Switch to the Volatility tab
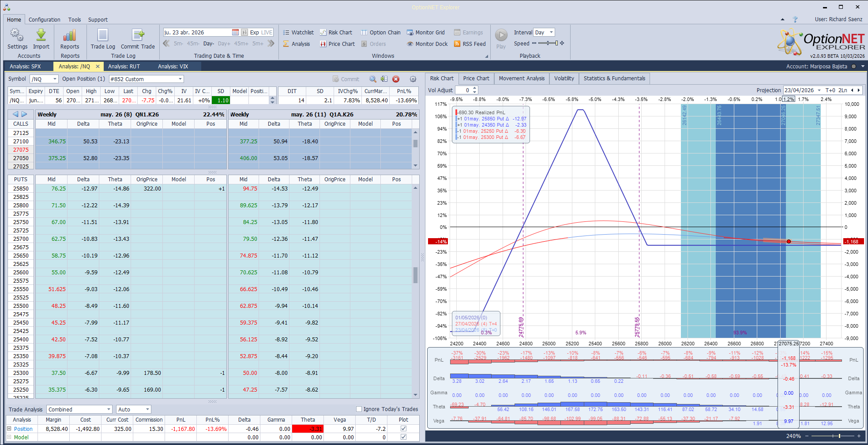 pyautogui.click(x=564, y=79)
